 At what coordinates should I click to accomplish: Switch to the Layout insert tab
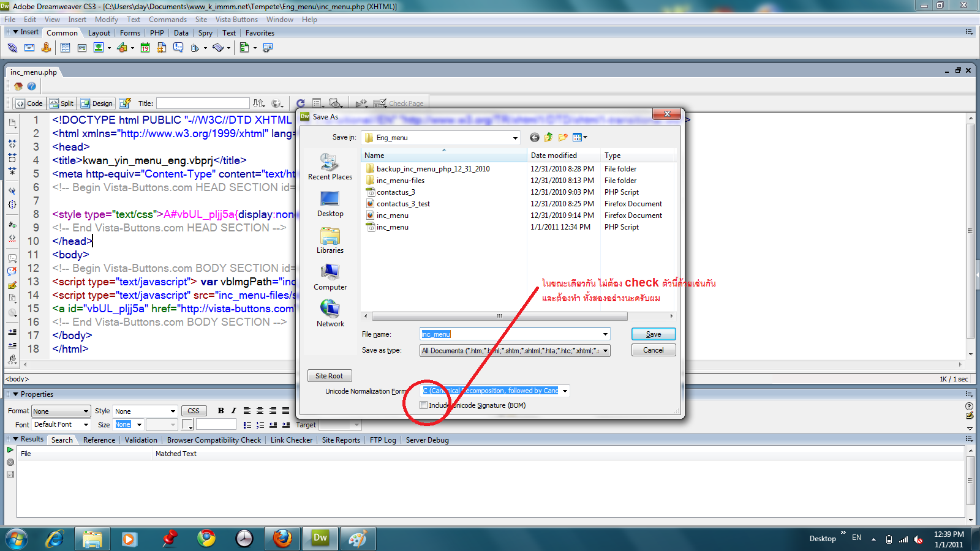coord(99,33)
